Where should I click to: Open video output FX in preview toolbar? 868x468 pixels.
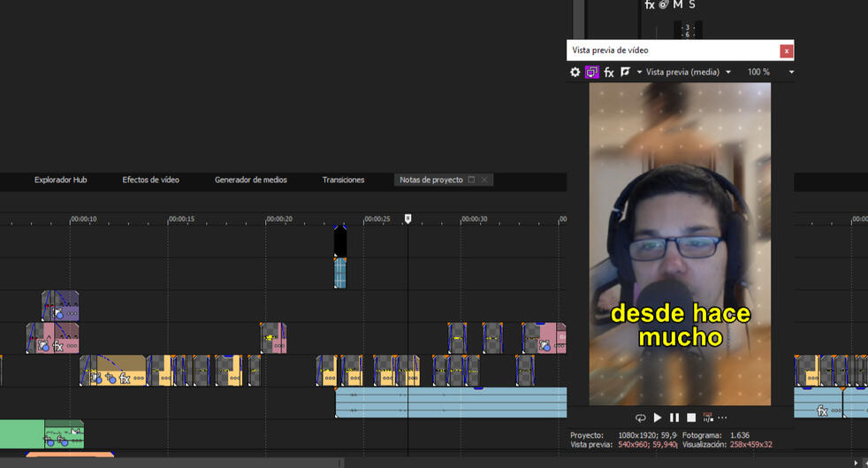609,73
